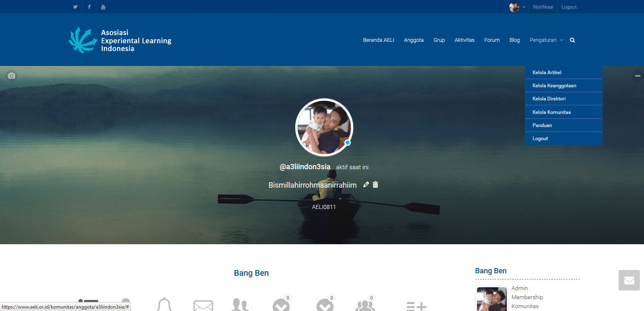
Task: Click the @a3liindon3sia username
Action: [x=305, y=167]
